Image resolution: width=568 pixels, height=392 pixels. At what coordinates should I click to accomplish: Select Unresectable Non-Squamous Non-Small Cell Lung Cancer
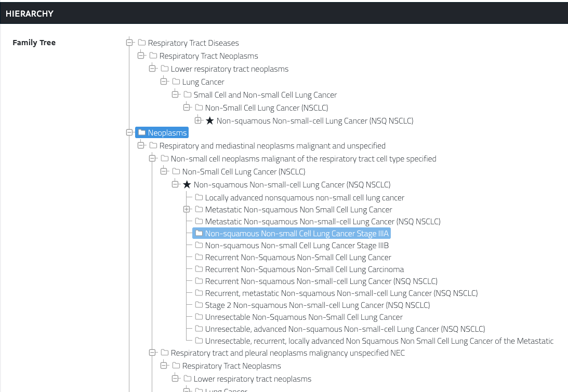click(303, 317)
